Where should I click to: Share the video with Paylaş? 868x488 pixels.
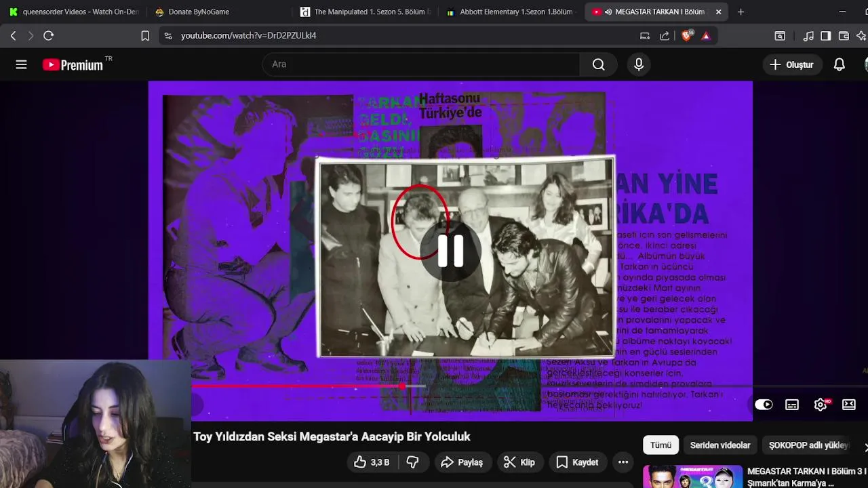pos(462,462)
